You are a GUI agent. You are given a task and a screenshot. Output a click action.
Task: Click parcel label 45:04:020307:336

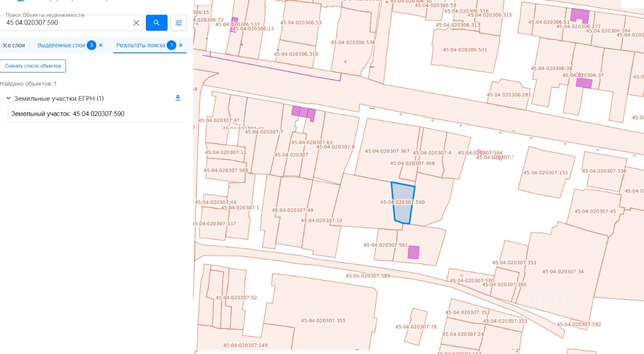point(604,171)
